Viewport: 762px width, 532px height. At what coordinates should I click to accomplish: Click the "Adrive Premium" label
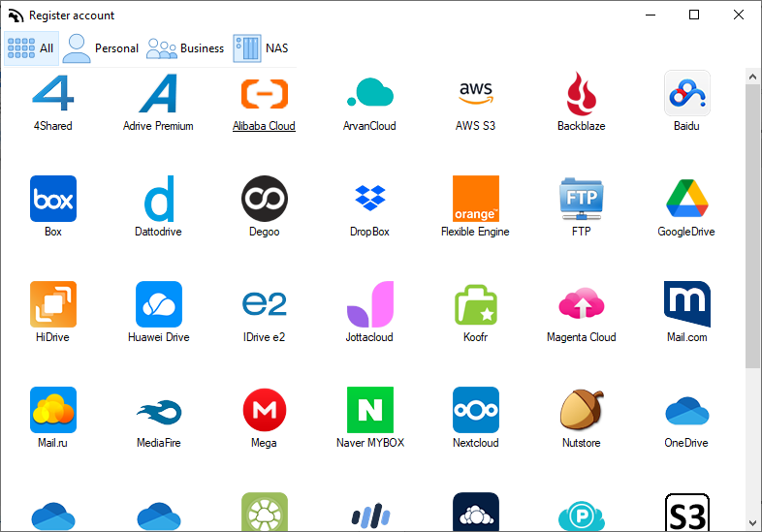pyautogui.click(x=158, y=126)
